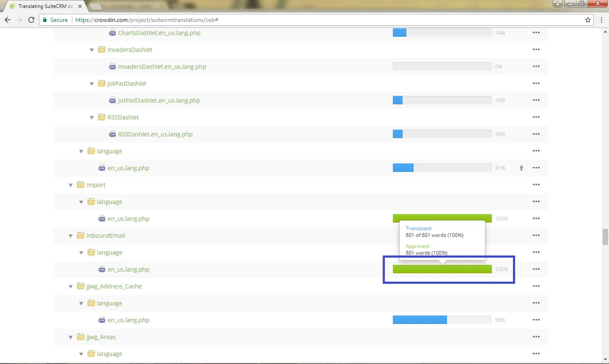Open options menu for RSSDashlet.en_us.lang.php row

(x=536, y=134)
